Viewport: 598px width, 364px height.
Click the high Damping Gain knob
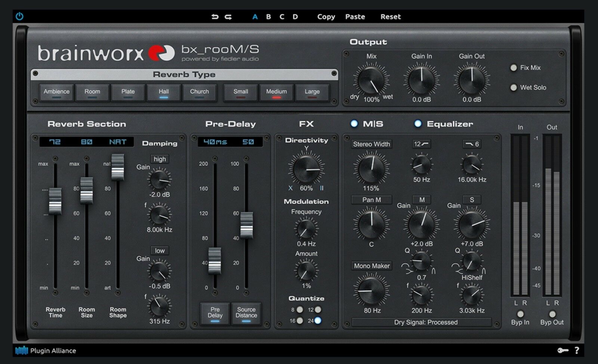tap(159, 179)
